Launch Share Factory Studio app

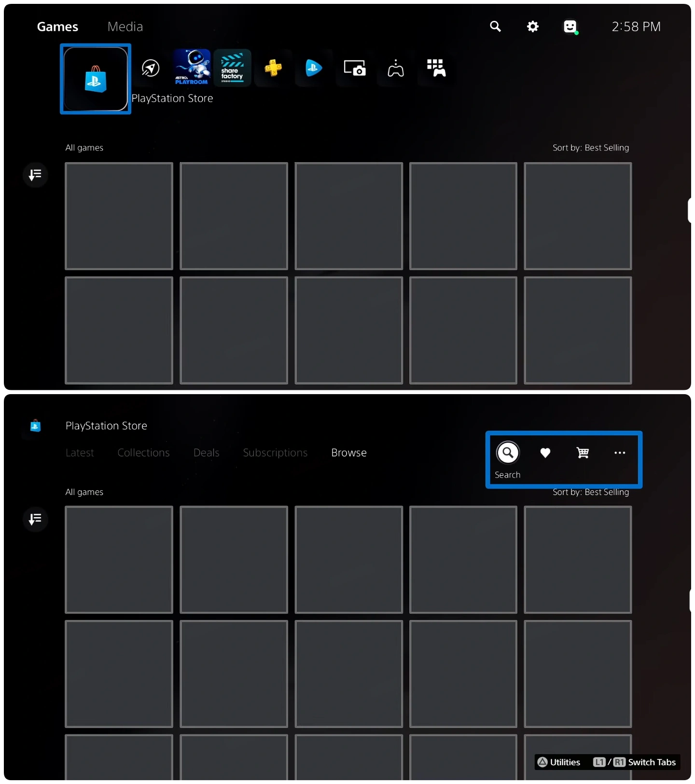point(232,68)
